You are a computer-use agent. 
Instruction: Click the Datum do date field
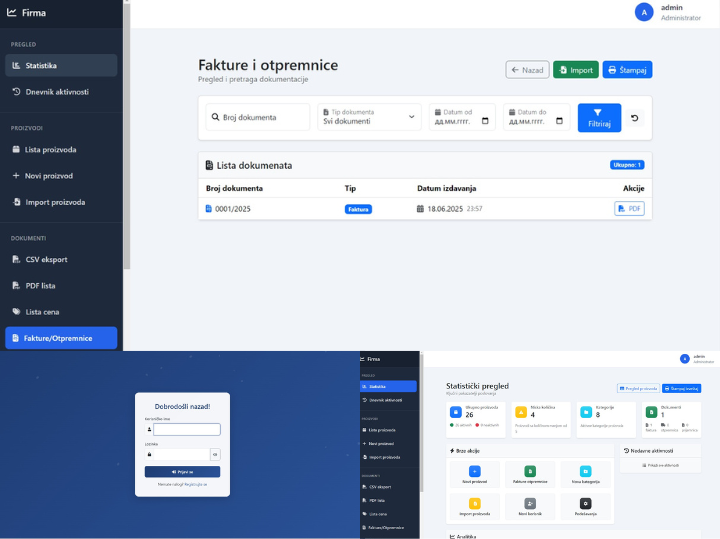pyautogui.click(x=536, y=117)
